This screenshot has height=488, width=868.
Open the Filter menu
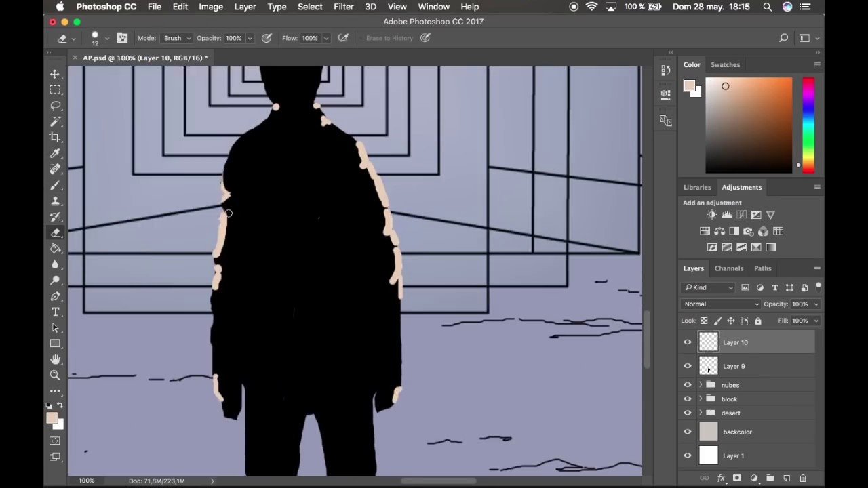[344, 7]
